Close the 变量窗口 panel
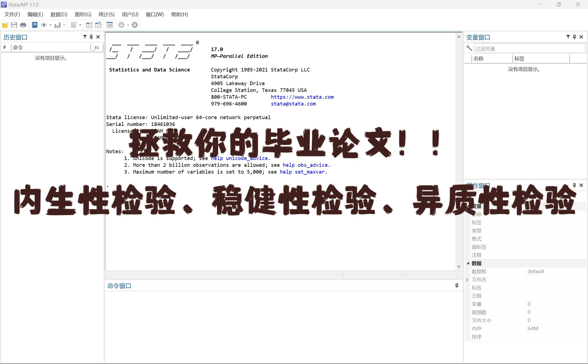 click(x=581, y=37)
